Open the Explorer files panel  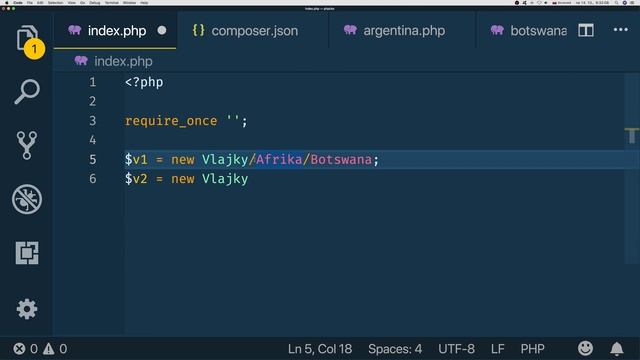[27, 38]
